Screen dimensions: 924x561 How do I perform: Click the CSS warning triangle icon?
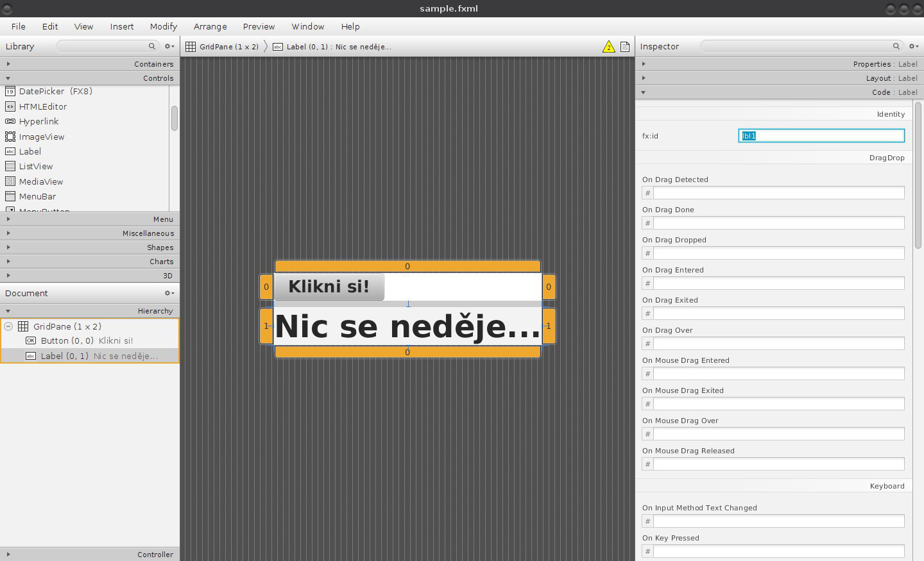tap(608, 46)
